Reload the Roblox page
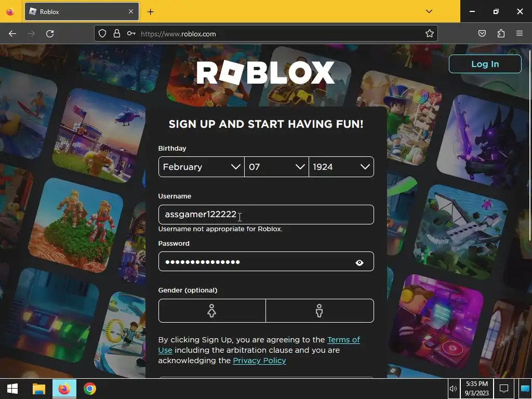 pos(50,34)
